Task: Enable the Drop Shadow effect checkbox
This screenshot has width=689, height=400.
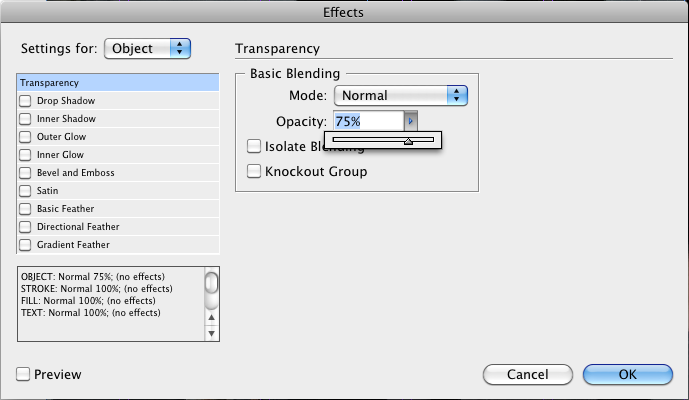Action: click(x=25, y=101)
